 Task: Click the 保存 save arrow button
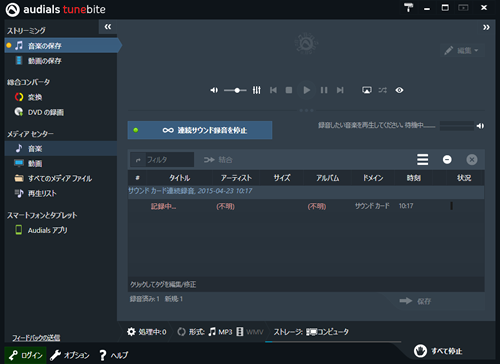pos(415,301)
